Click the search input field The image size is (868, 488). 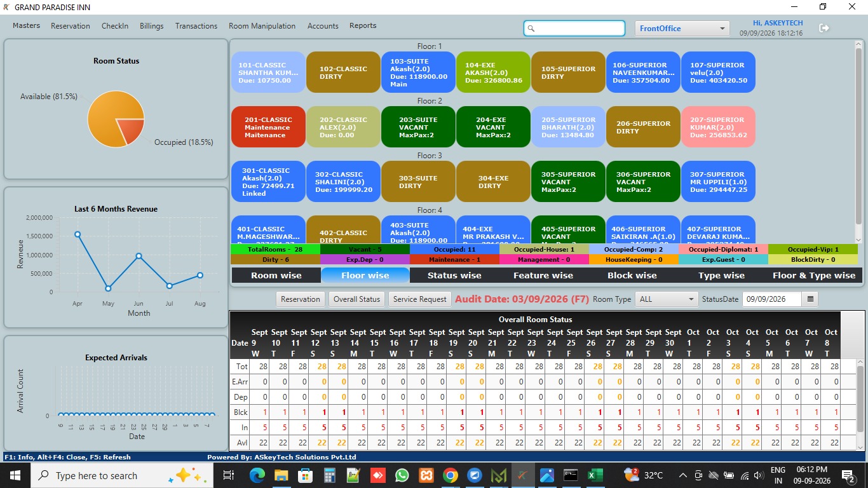574,28
